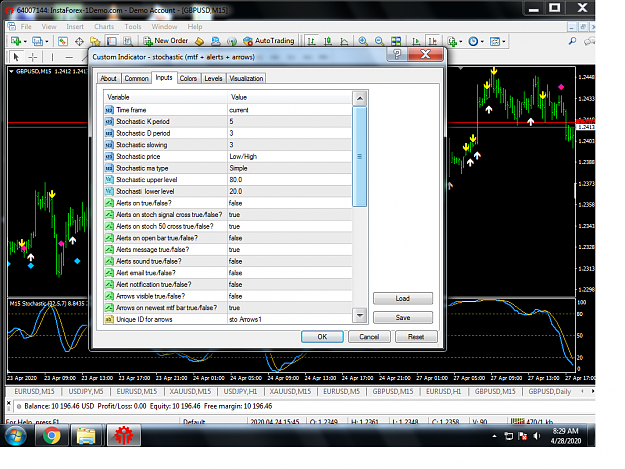Open the Templates icon

click(x=495, y=41)
